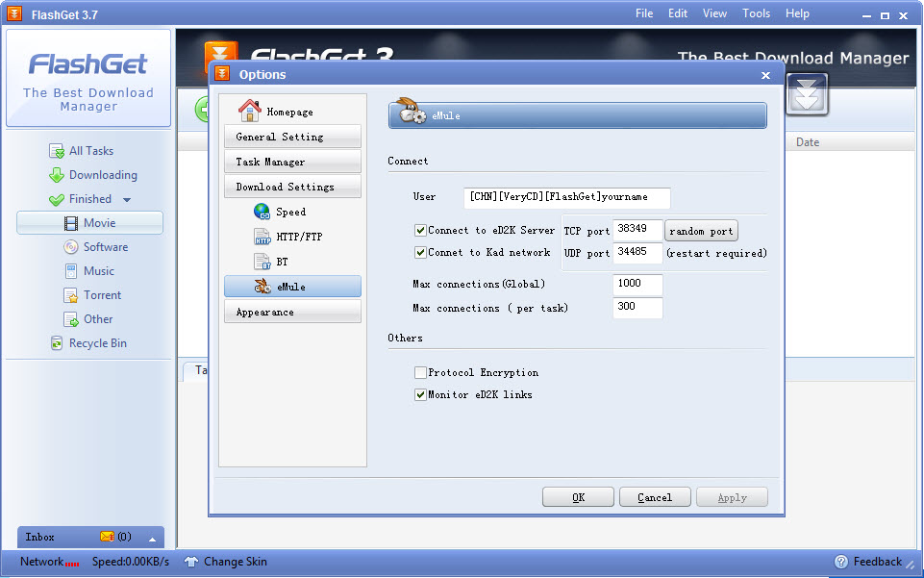Generate a random port

[x=701, y=231]
